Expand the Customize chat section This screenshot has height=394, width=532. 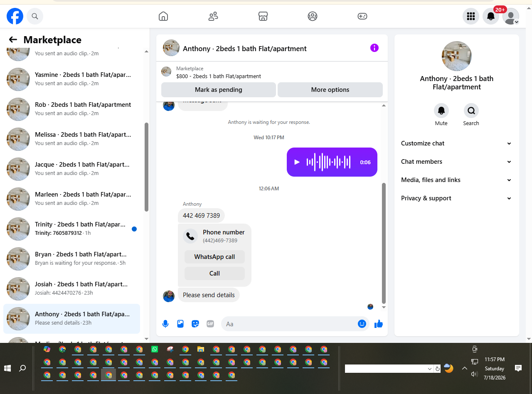(456, 143)
